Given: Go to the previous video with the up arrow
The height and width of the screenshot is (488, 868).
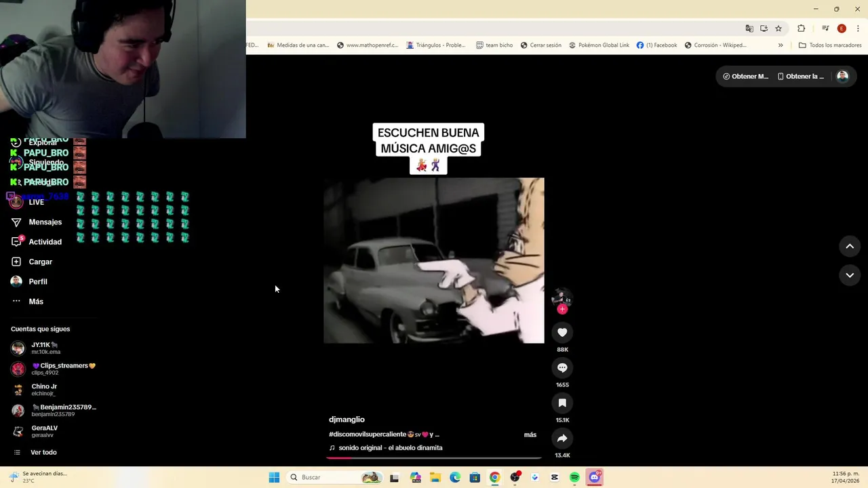Looking at the screenshot, I should point(850,247).
